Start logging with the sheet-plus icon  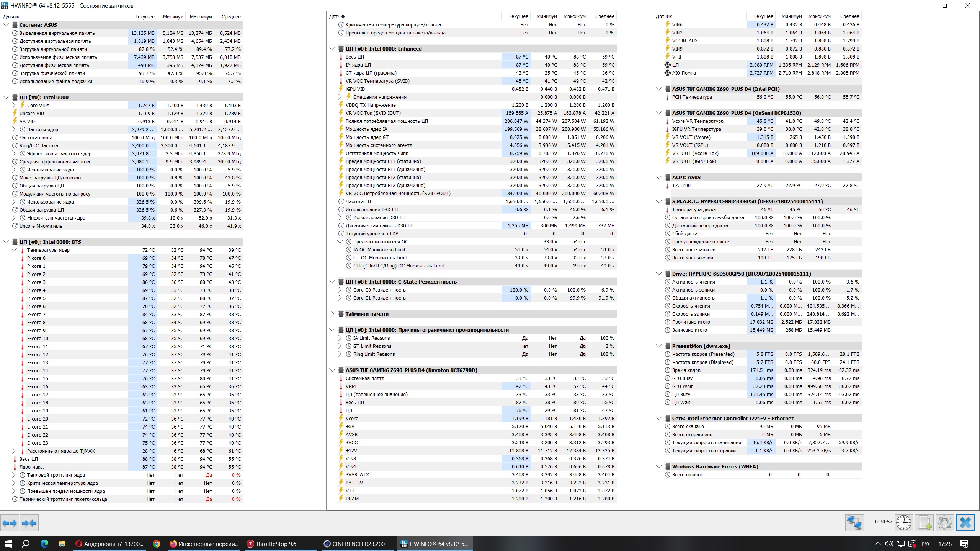pyautogui.click(x=925, y=523)
